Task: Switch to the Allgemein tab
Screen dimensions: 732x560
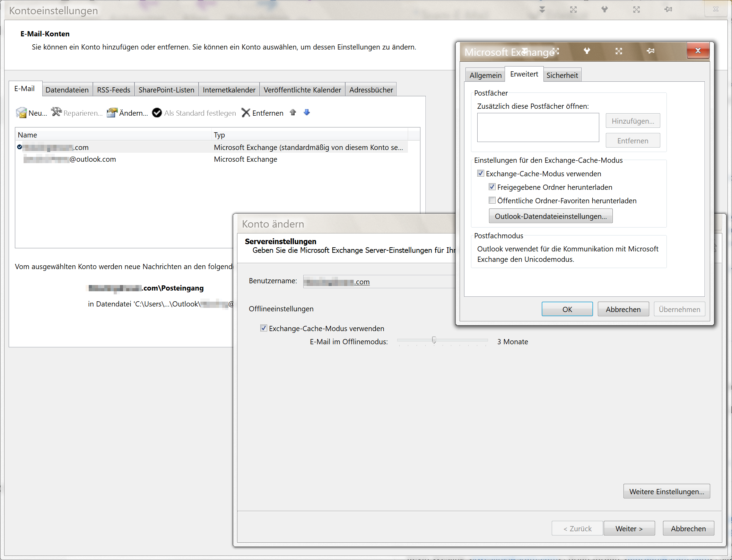Action: coord(485,75)
